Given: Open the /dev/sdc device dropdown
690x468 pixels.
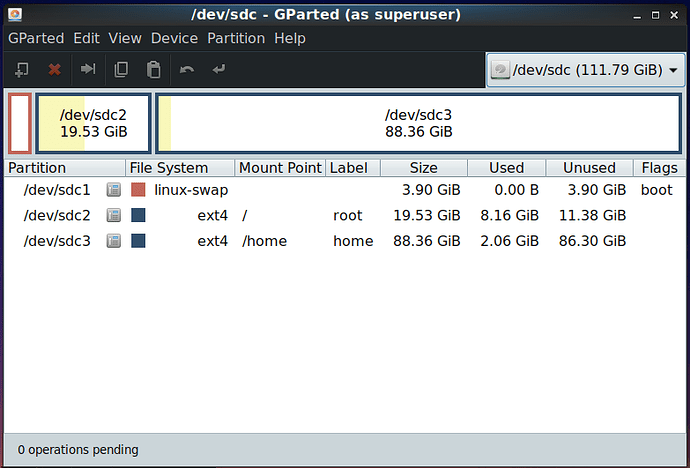Looking at the screenshot, I should [x=586, y=70].
